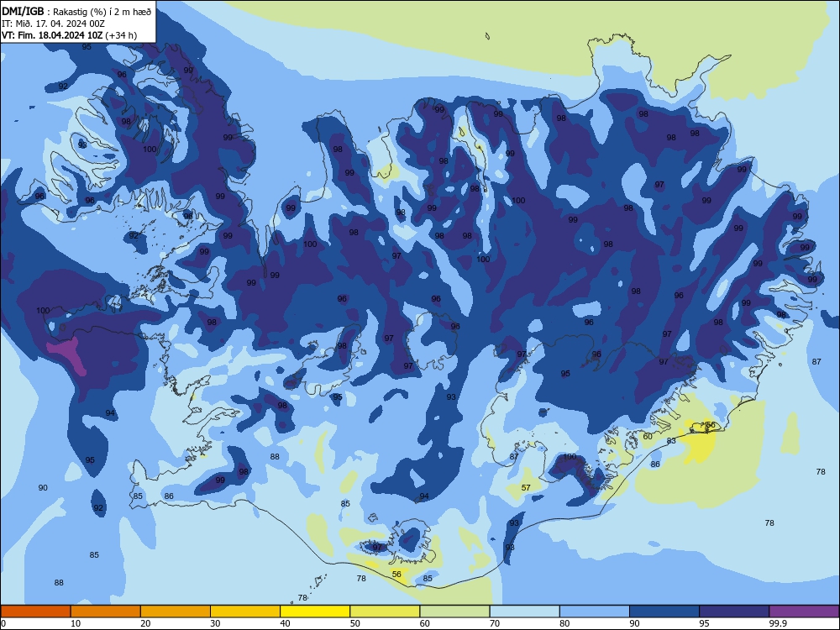The image size is (840, 630).
Task: Click the '50' legend scale label
Action: pyautogui.click(x=355, y=623)
